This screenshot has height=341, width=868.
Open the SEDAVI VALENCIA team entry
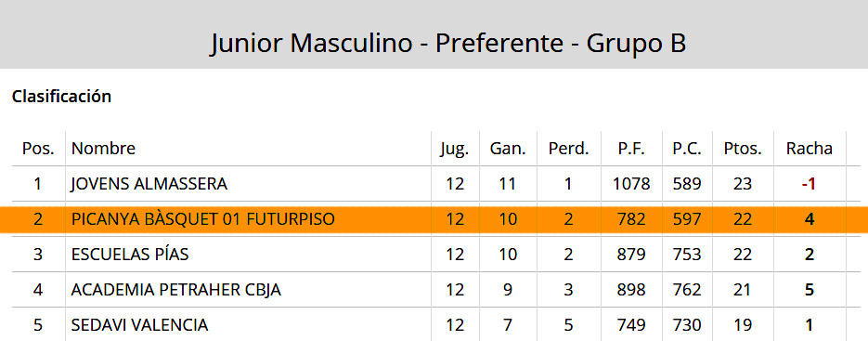139,325
